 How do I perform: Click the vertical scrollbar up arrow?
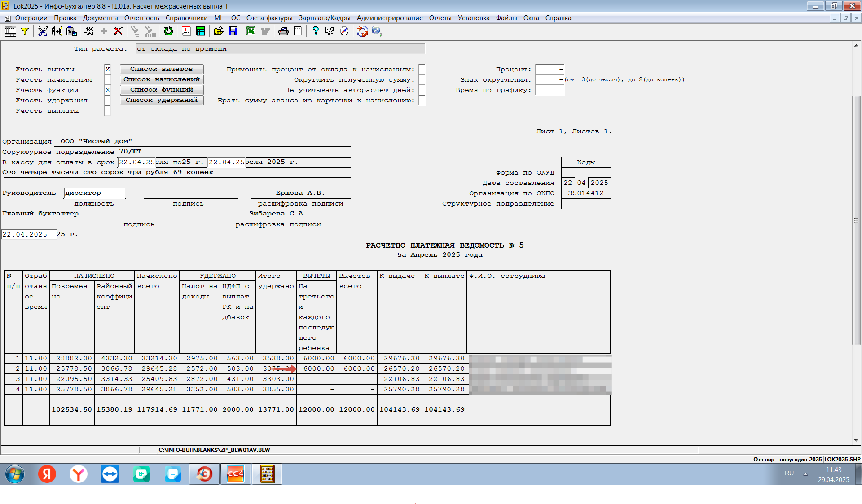(856, 45)
